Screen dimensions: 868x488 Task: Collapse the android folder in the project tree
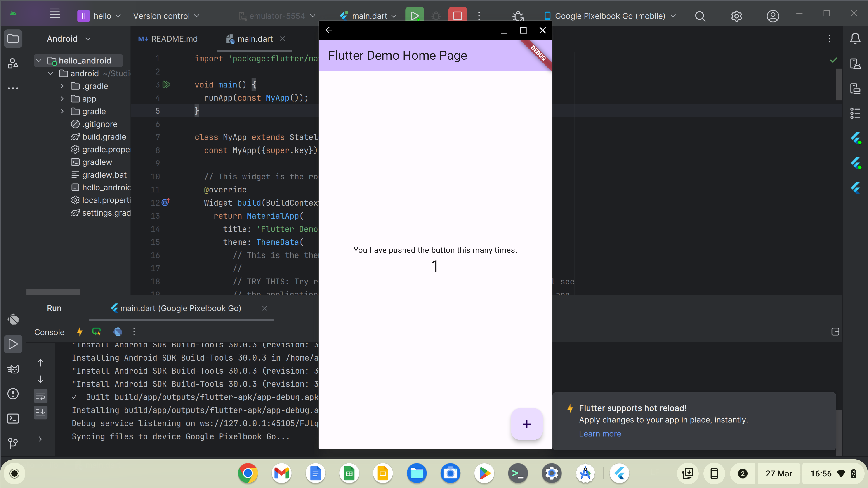[x=50, y=73]
